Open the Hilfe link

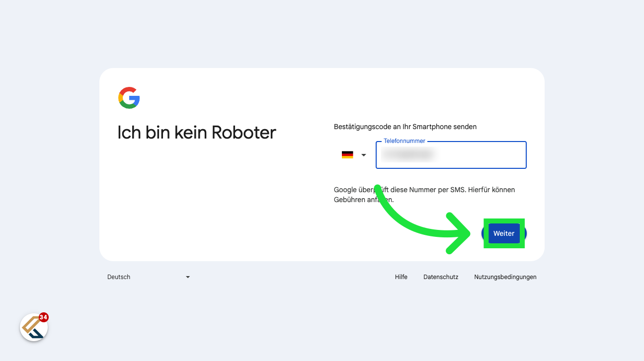click(401, 277)
